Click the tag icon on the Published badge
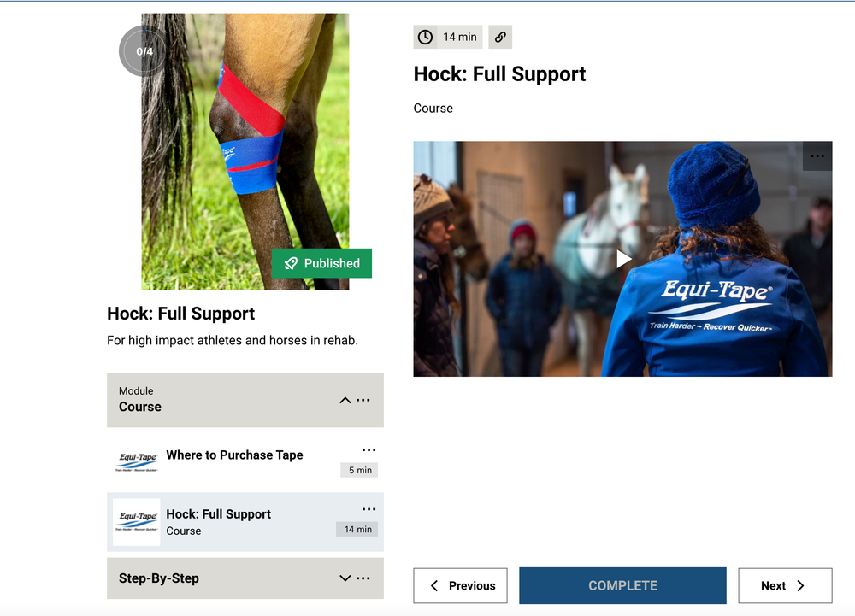The image size is (855, 616). 289,263
